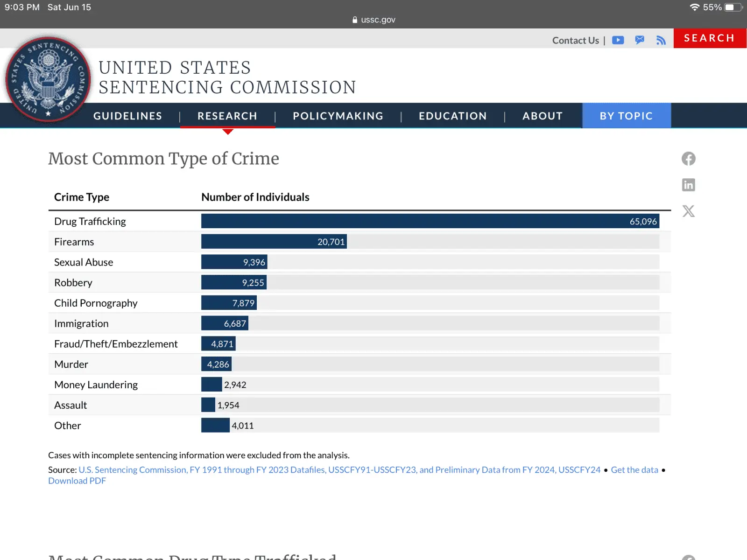747x560 pixels.
Task: Click the Drug Trafficking bar in chart
Action: [430, 221]
